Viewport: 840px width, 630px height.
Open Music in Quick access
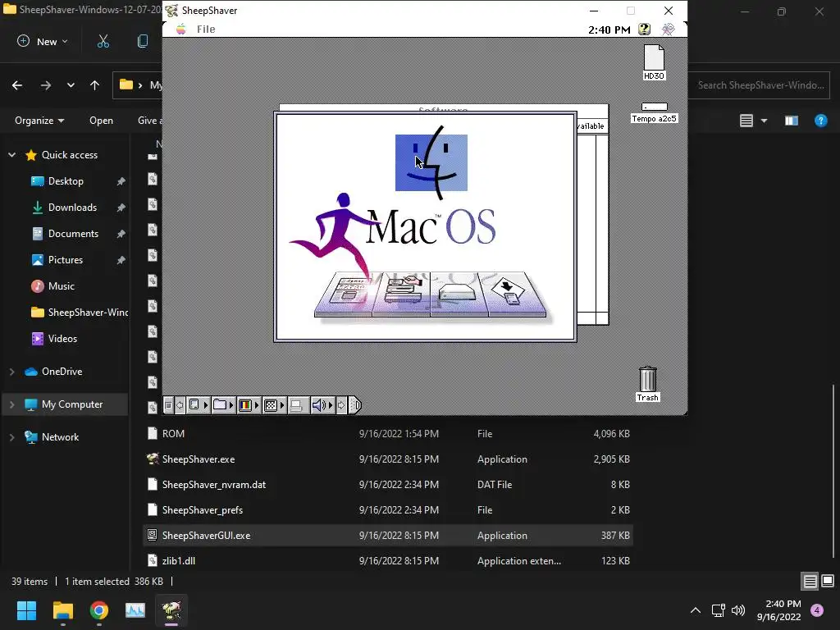coord(61,286)
